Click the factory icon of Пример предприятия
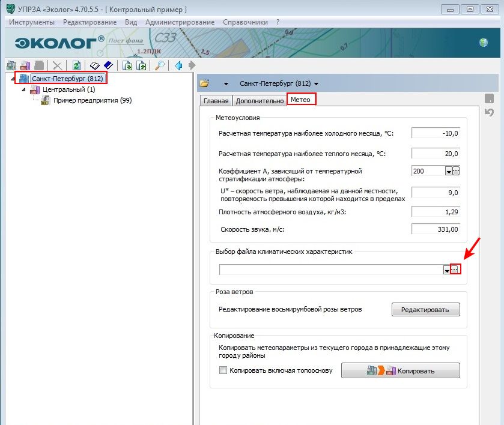Image resolution: width=504 pixels, height=425 pixels. click(45, 101)
